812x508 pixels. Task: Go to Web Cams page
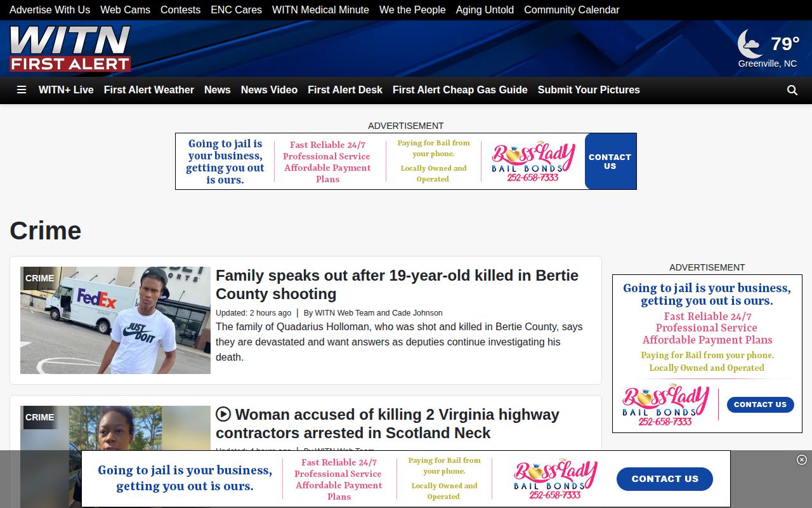125,10
